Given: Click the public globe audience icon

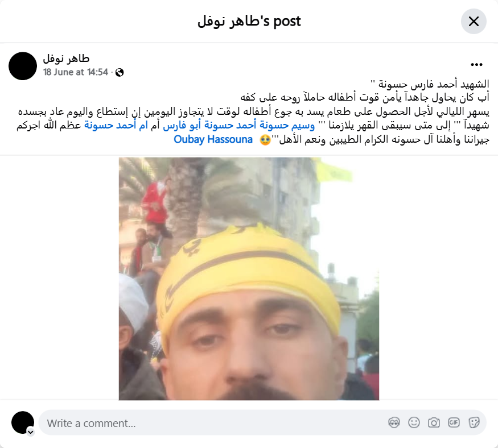Looking at the screenshot, I should pyautogui.click(x=120, y=73).
